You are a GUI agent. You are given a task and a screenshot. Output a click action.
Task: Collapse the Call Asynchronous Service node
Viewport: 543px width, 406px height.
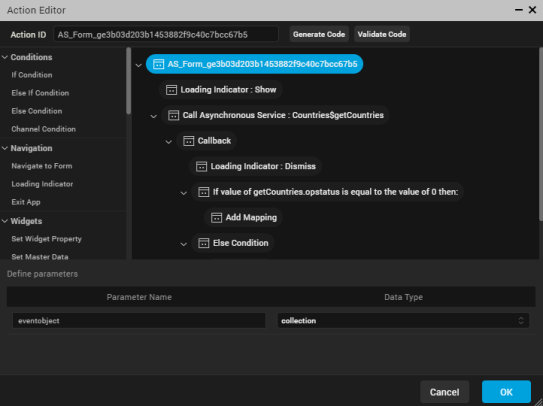tap(153, 116)
